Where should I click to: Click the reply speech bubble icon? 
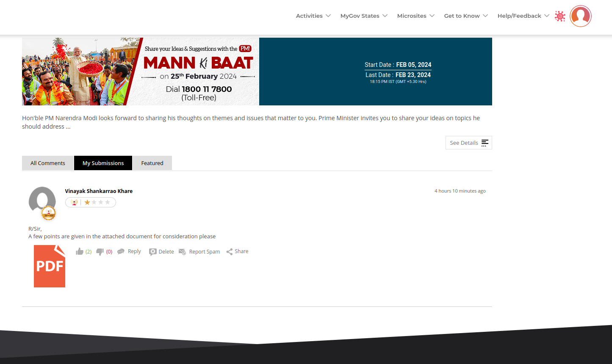tap(121, 251)
